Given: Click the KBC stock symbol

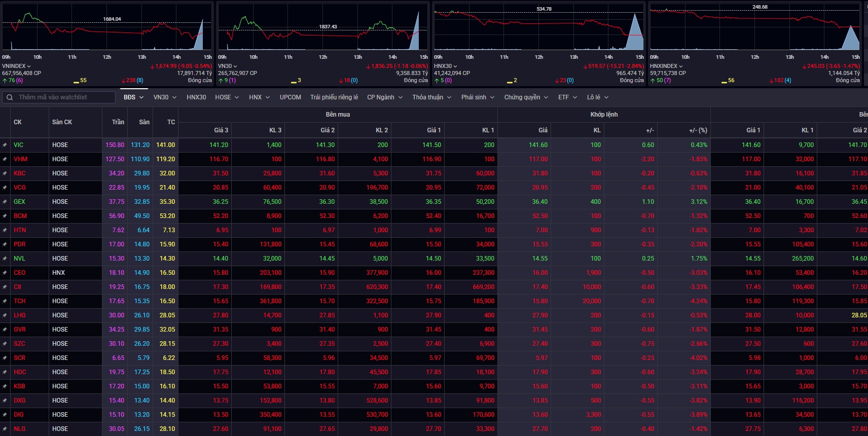Looking at the screenshot, I should [19, 173].
